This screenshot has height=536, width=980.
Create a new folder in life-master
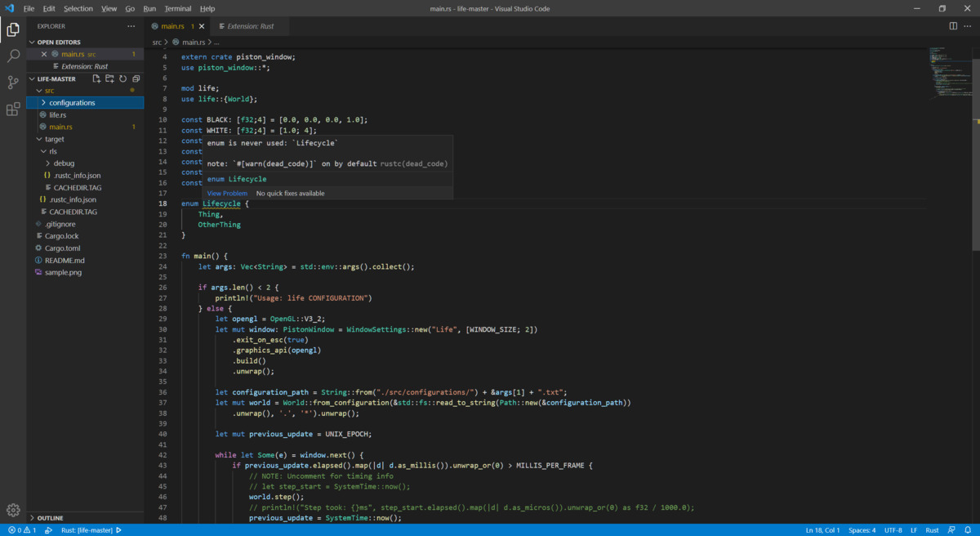(109, 78)
